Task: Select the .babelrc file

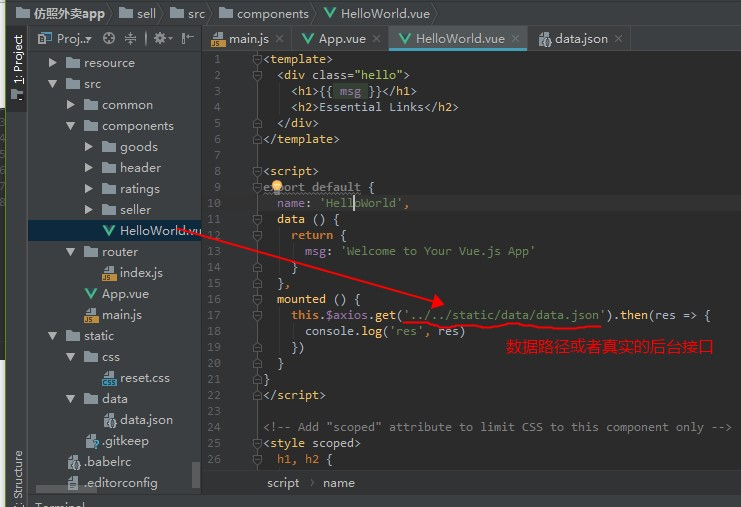Action: (x=99, y=462)
